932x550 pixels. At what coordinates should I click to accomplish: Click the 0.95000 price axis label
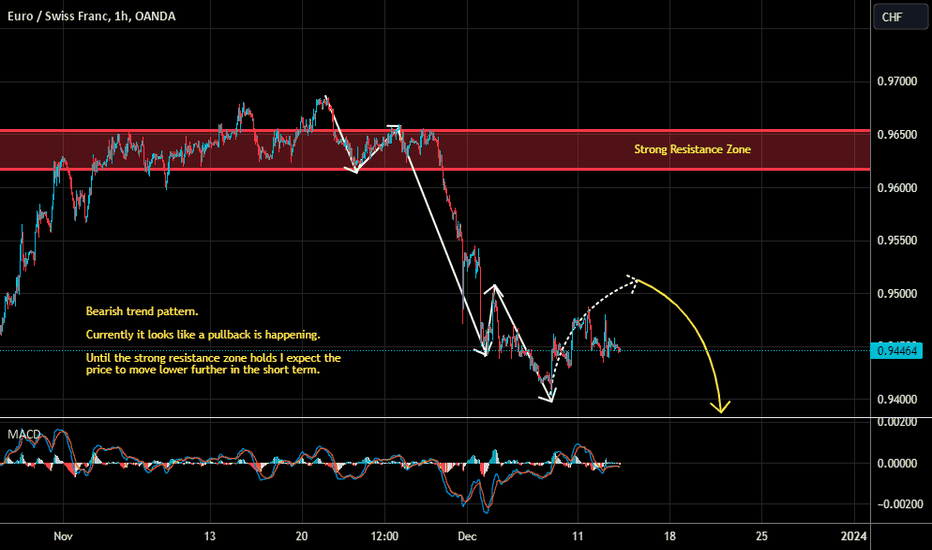pyautogui.click(x=897, y=294)
